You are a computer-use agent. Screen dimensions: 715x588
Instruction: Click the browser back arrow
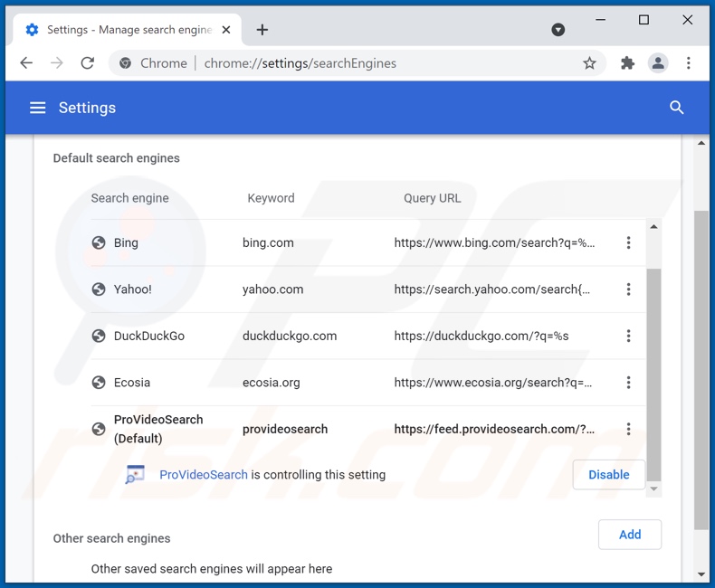tap(26, 63)
